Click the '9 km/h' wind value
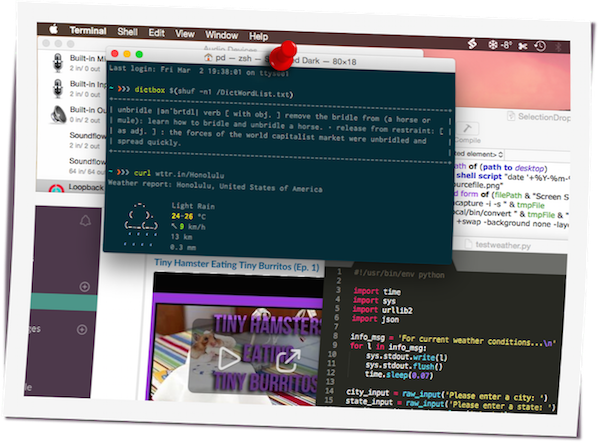The width and height of the screenshot is (600, 442). 188,227
